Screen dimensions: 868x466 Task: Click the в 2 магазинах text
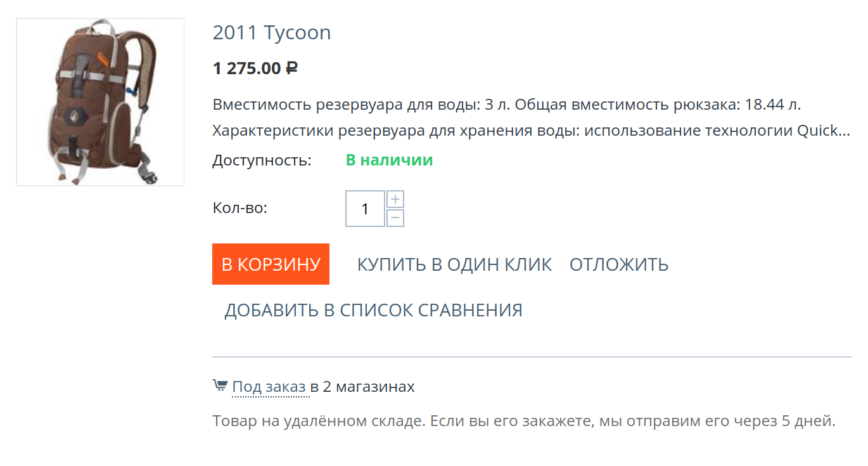click(x=363, y=387)
